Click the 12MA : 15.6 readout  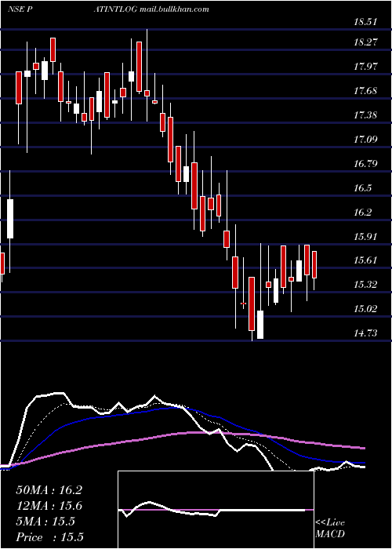[x=49, y=506]
